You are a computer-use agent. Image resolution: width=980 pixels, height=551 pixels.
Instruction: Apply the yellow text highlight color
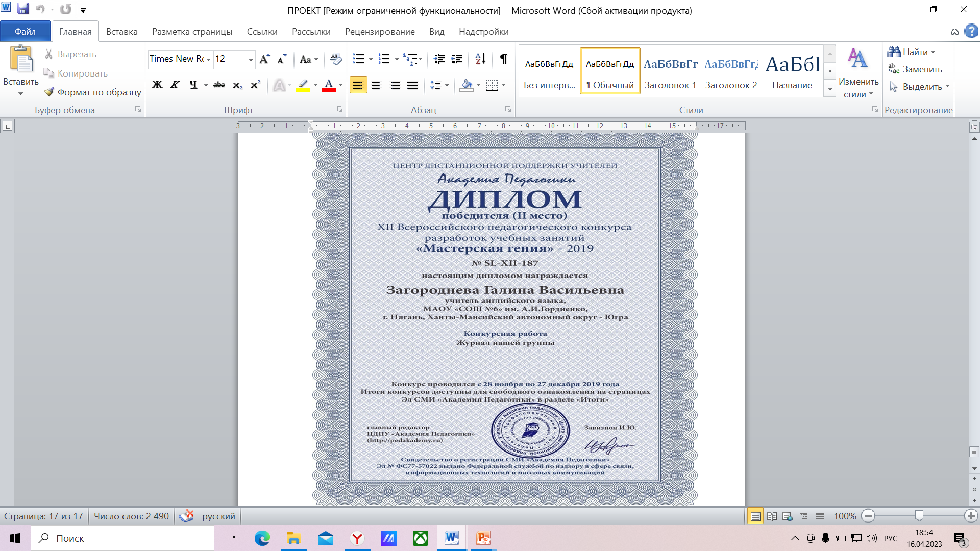tap(303, 85)
